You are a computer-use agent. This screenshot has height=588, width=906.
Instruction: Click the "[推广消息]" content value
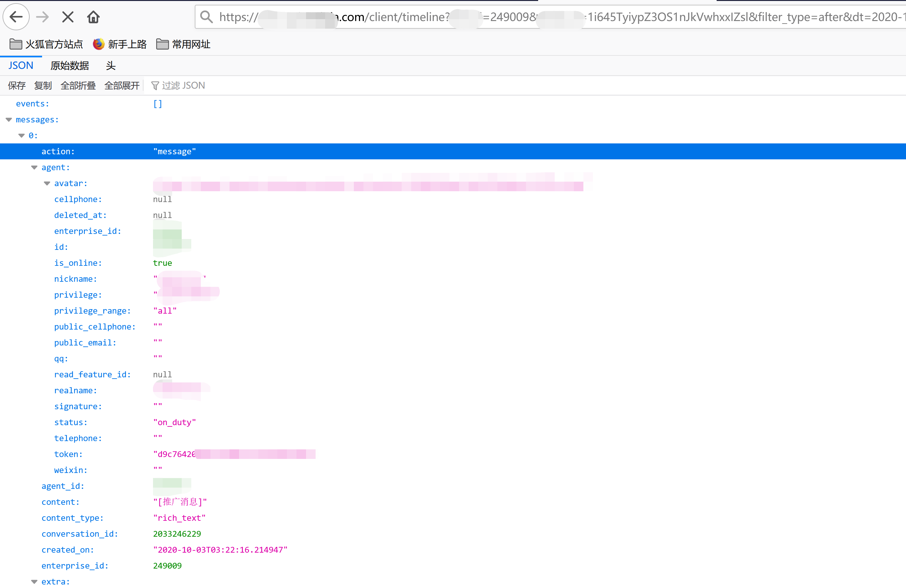(x=180, y=502)
